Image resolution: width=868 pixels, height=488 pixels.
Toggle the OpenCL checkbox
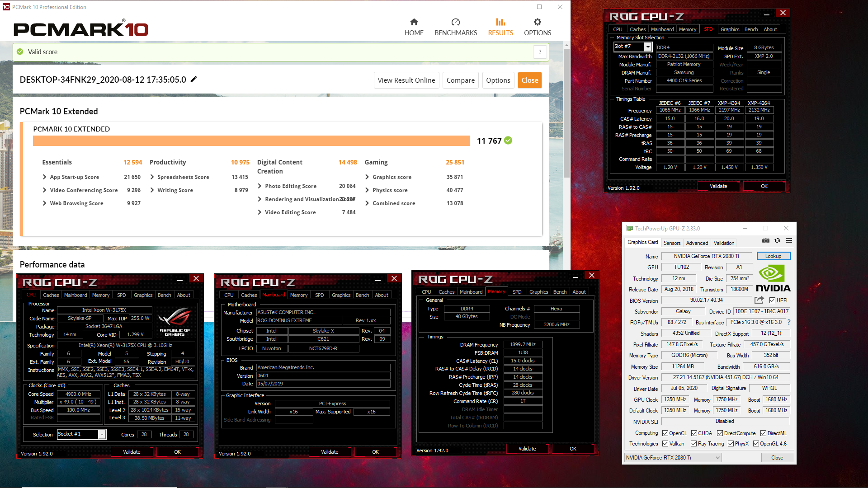click(x=665, y=433)
